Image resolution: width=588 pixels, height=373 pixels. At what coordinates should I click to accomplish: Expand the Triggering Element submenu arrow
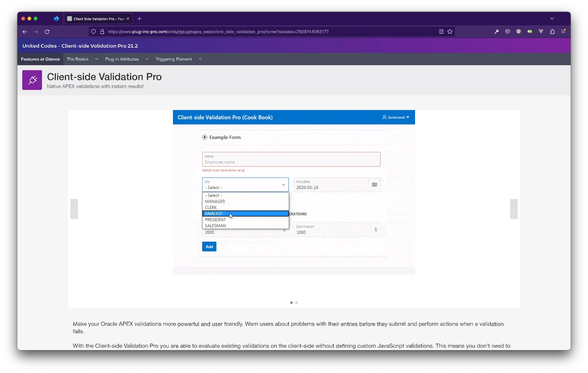point(200,59)
